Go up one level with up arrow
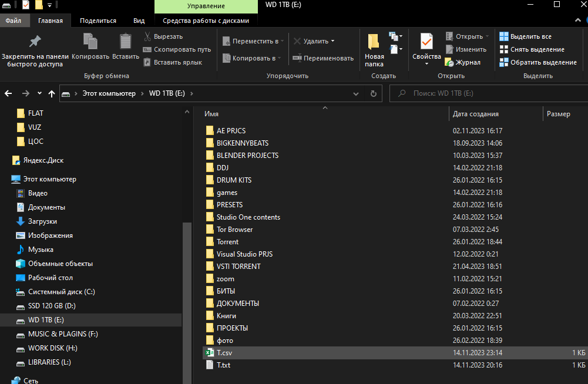Image resolution: width=588 pixels, height=384 pixels. tap(52, 93)
